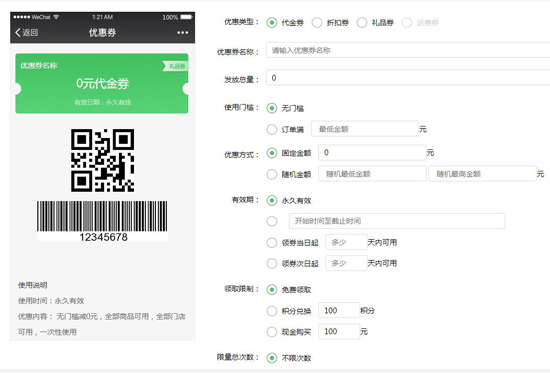Select 永久有效 validity option

272,200
